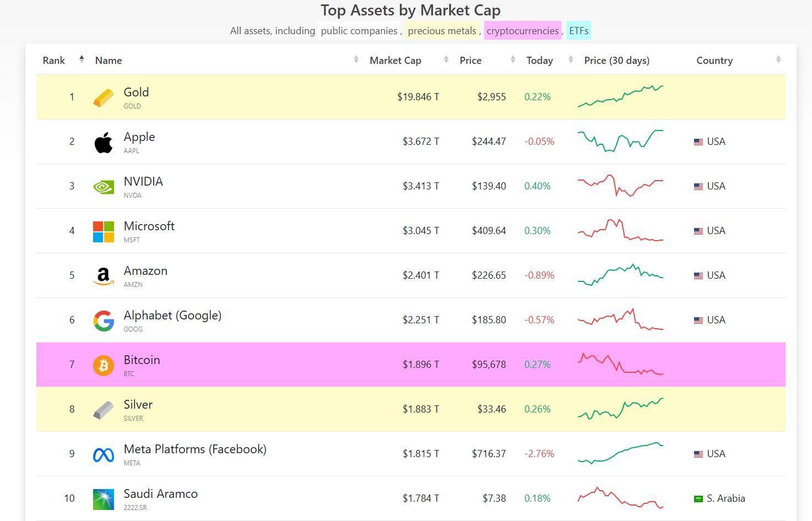Open the Bitcoin asset page
The width and height of the screenshot is (812, 521).
coord(142,360)
